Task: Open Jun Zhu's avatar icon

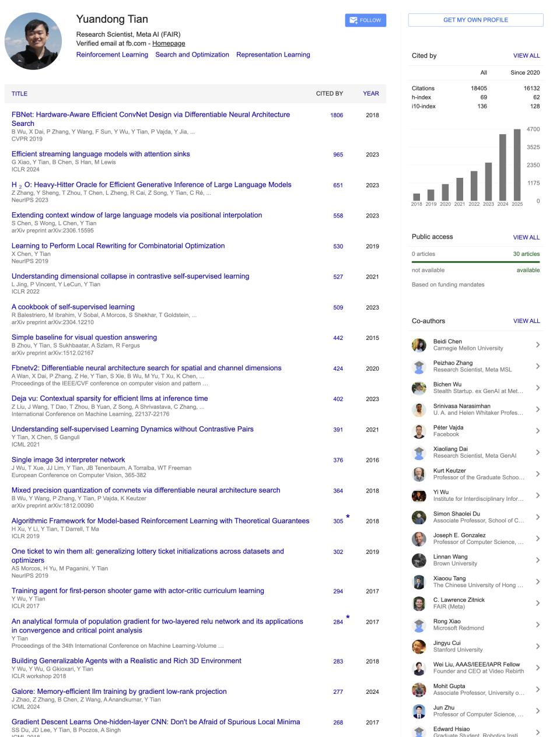Action: [419, 712]
